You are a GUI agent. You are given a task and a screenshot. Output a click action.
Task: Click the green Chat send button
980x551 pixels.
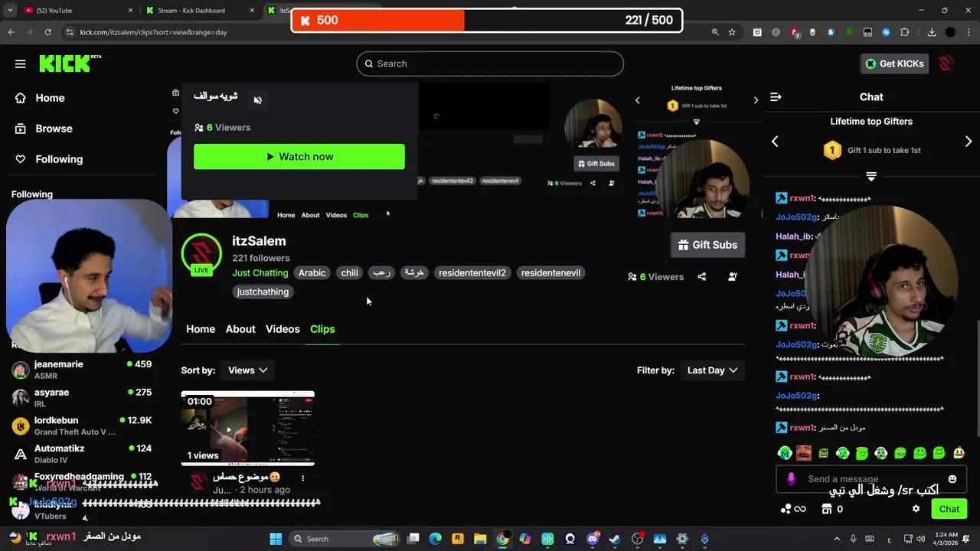(x=949, y=509)
